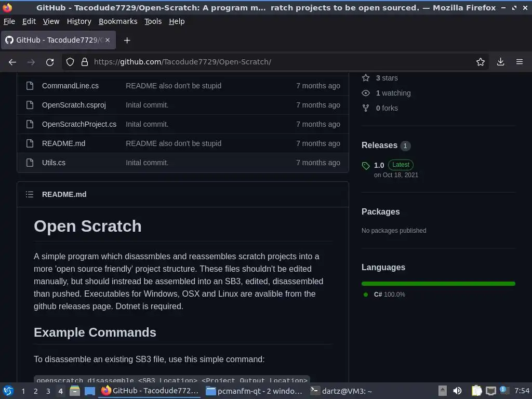The image size is (532, 399).
Task: Open the Tools menu
Action: coord(153,21)
